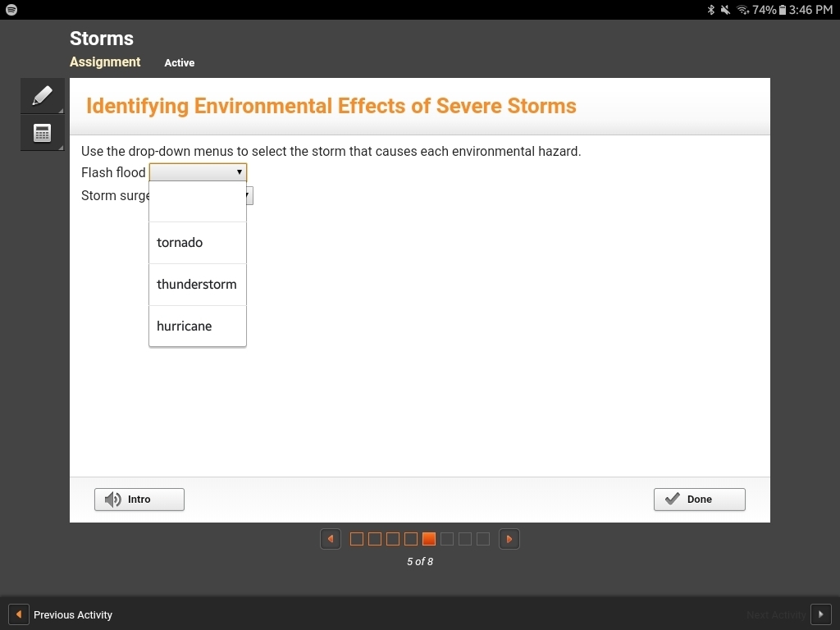Go to next question arrow
This screenshot has height=630, width=840.
pyautogui.click(x=509, y=539)
